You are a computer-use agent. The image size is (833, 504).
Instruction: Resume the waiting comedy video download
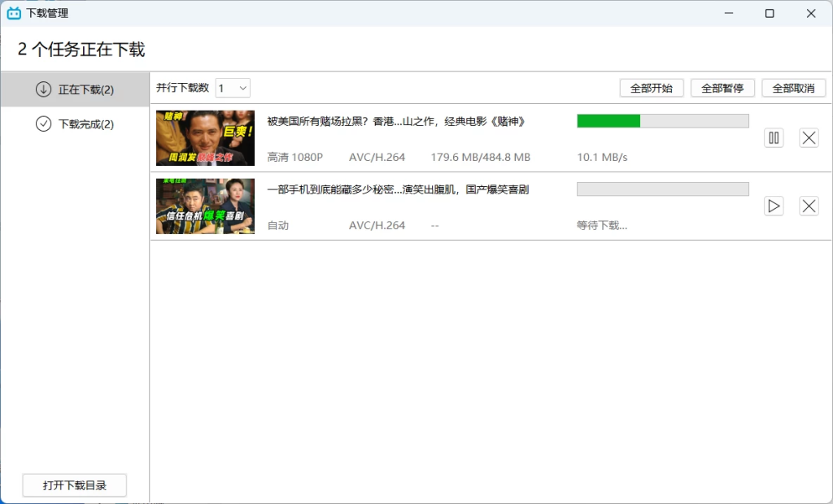pyautogui.click(x=774, y=206)
